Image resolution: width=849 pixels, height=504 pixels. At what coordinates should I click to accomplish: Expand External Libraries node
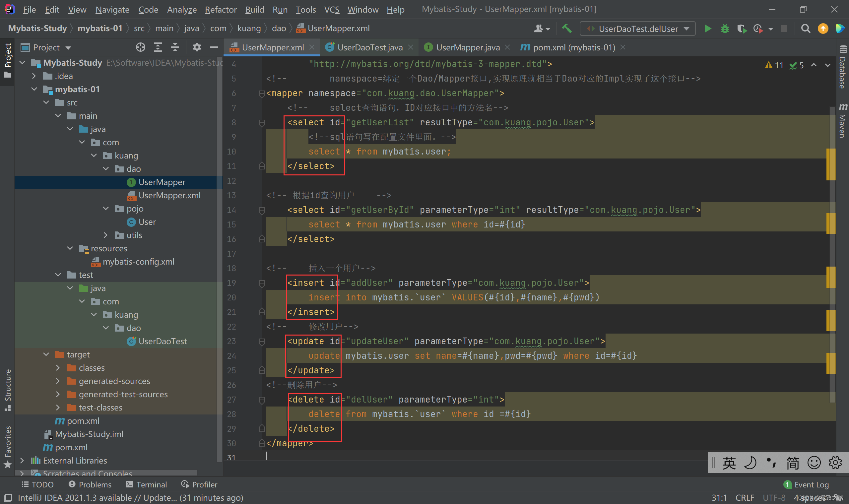[23, 461]
